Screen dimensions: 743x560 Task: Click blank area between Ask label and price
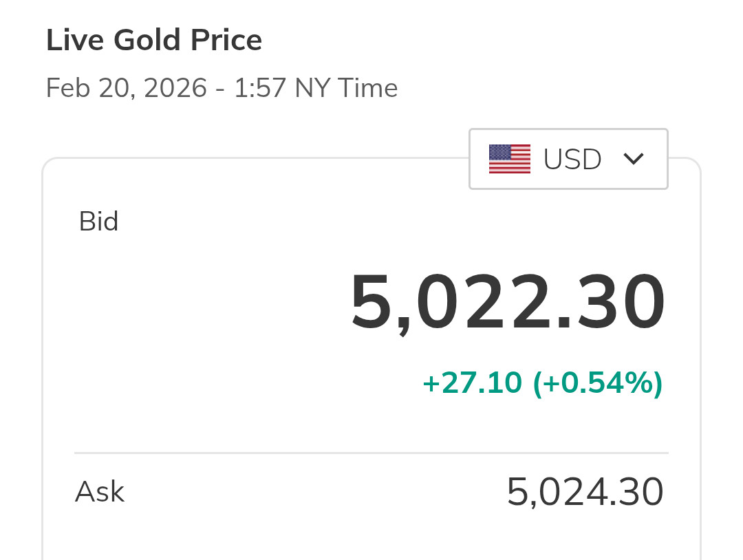point(310,492)
